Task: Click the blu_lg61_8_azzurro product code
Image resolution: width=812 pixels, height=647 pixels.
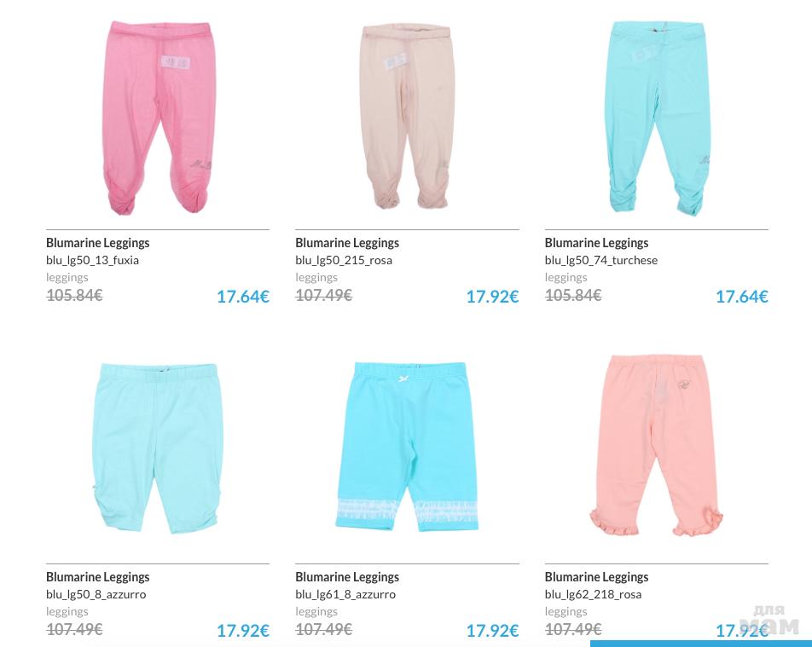Action: coord(345,594)
